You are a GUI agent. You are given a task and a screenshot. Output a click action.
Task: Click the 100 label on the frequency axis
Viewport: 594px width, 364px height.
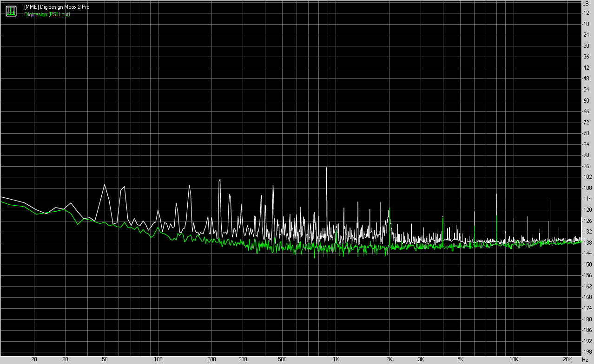point(158,360)
